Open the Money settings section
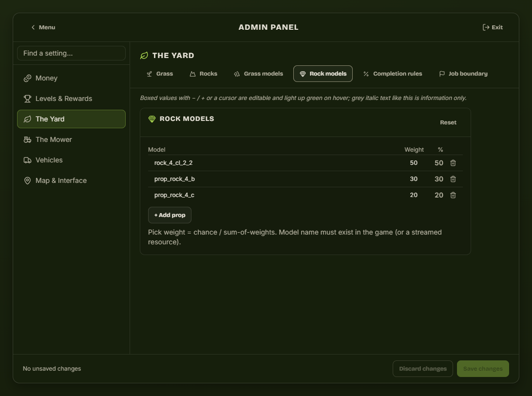 (71, 78)
